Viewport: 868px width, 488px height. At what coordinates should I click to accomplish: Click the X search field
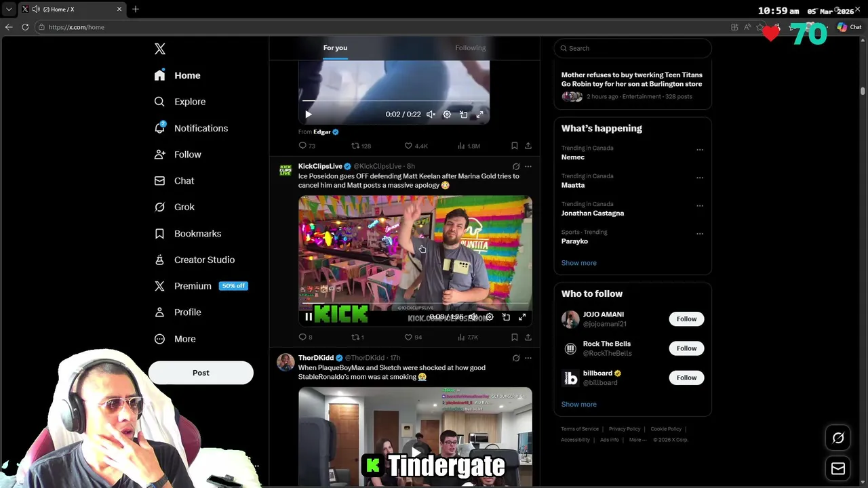[633, 48]
